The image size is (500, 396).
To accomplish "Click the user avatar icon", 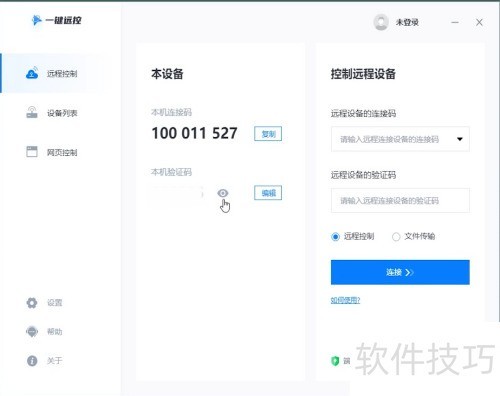I will tap(381, 22).
